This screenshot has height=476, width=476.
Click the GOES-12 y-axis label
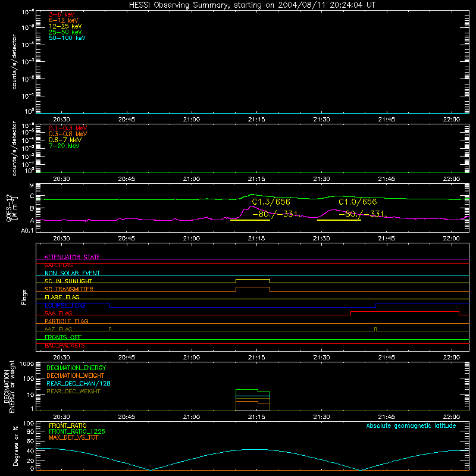coord(12,209)
